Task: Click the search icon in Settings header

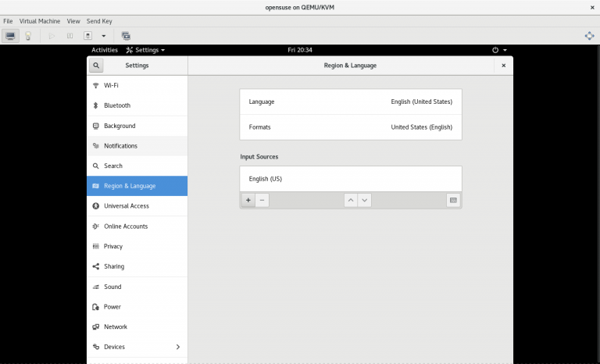Action: [96, 66]
